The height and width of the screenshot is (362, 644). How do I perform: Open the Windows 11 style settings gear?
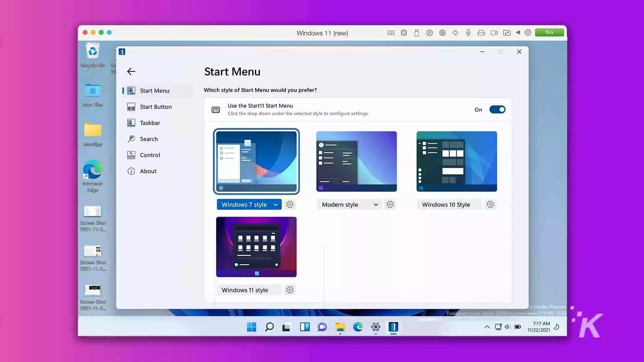click(290, 290)
